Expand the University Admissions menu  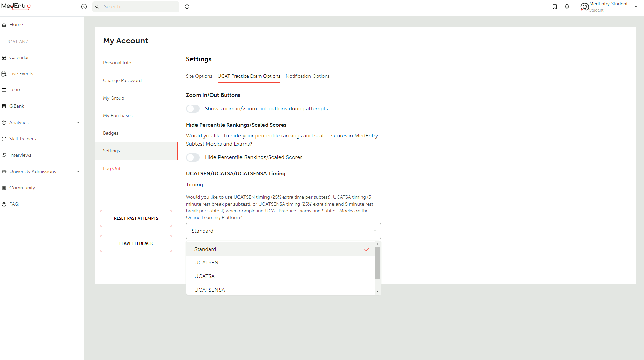(32, 171)
